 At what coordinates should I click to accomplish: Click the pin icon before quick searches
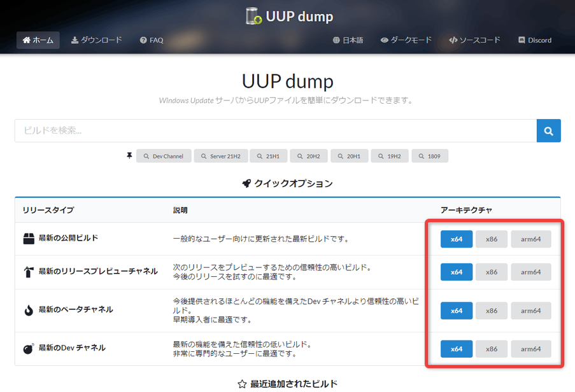click(x=129, y=156)
